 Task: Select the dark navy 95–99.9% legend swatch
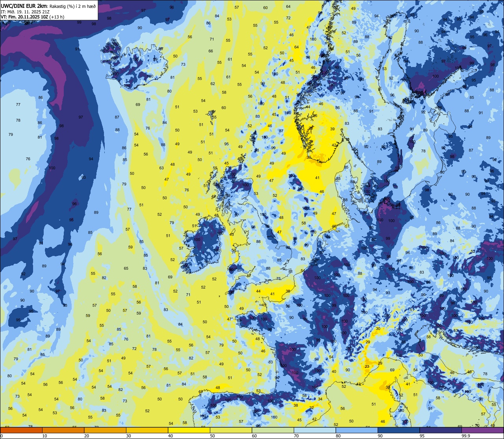click(441, 430)
